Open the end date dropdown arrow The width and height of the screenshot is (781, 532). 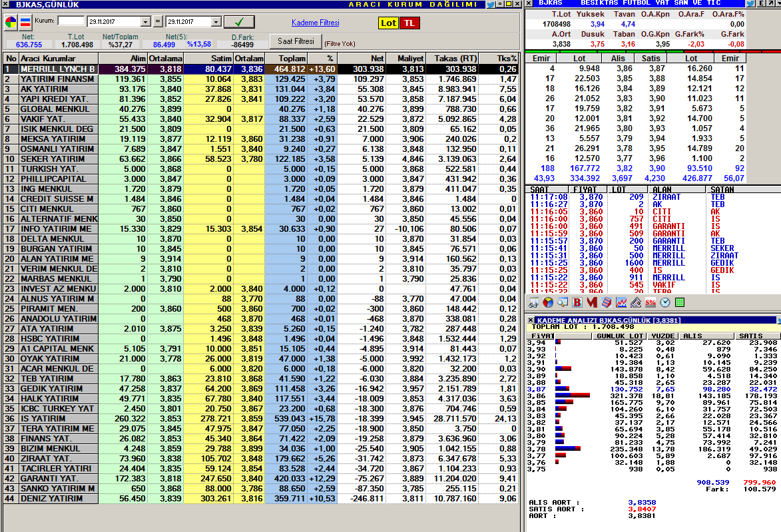point(216,22)
